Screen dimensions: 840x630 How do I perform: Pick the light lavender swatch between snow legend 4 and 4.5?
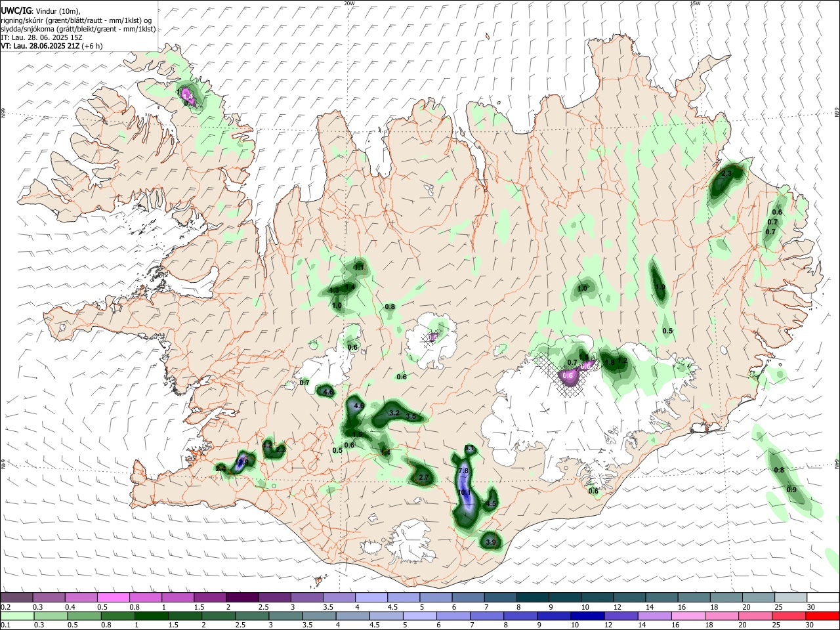click(x=371, y=597)
